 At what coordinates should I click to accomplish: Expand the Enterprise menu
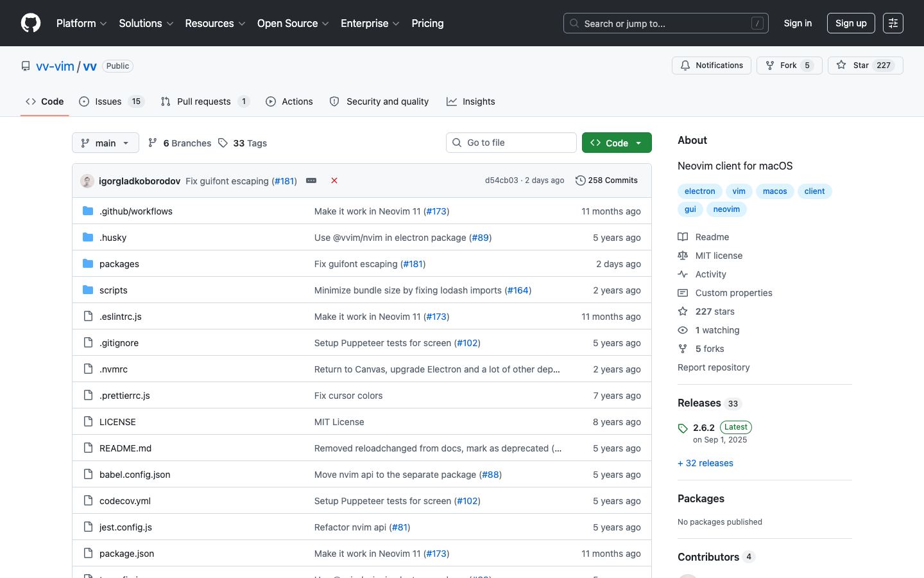point(370,23)
